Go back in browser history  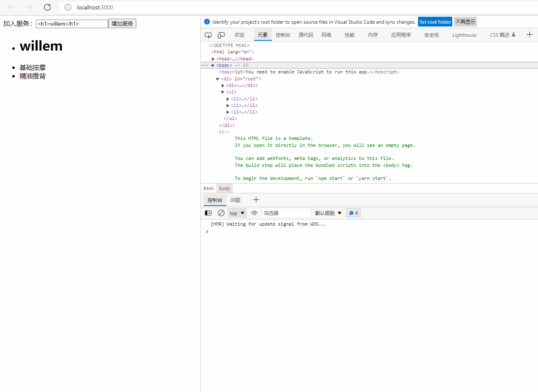coord(11,7)
